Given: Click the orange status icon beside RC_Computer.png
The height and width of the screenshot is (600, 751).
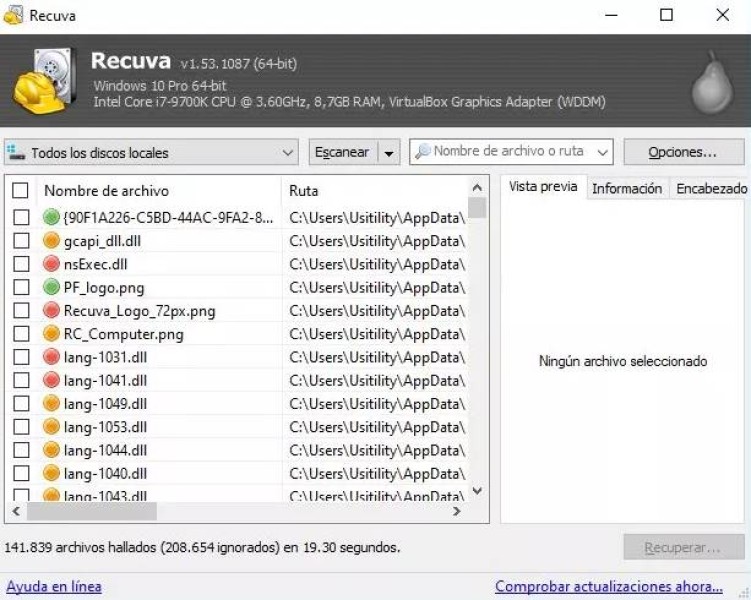Looking at the screenshot, I should click(x=52, y=334).
